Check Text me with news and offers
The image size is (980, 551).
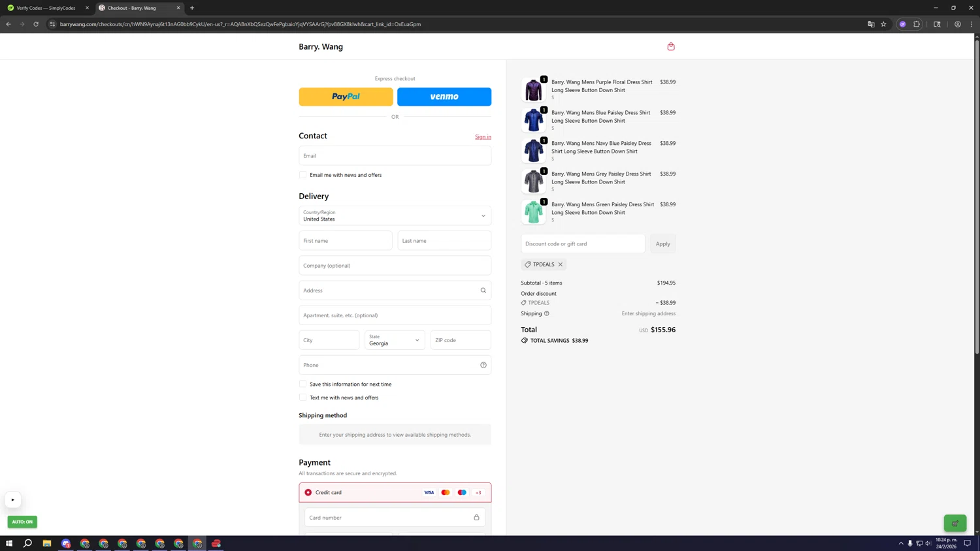coord(302,398)
